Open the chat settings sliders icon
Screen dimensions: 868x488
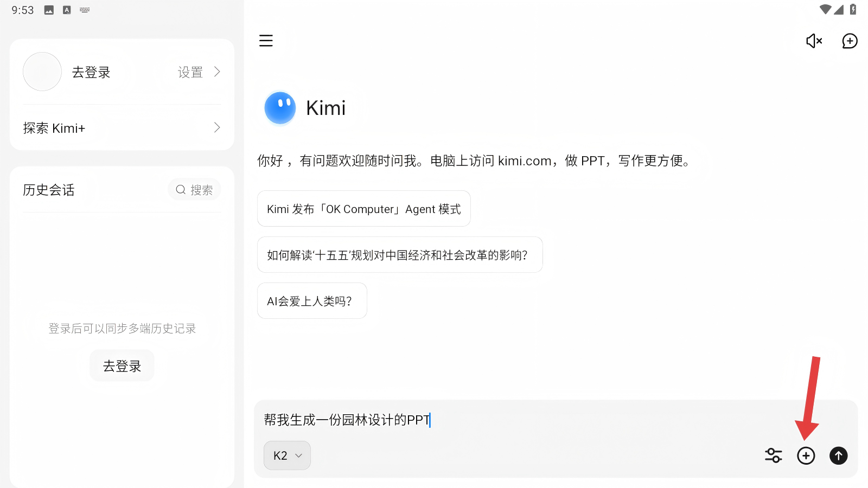(773, 455)
